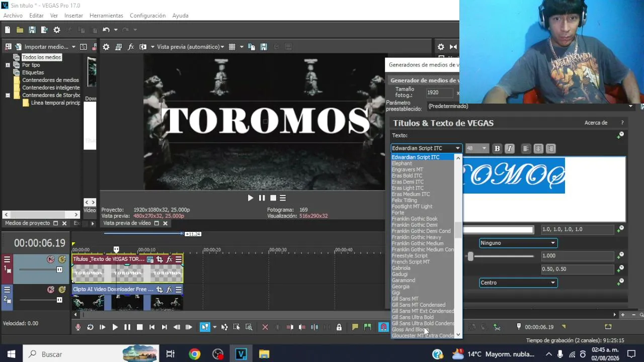The height and width of the screenshot is (362, 644).
Task: Choose Georgia from the font list
Action: 400,287
